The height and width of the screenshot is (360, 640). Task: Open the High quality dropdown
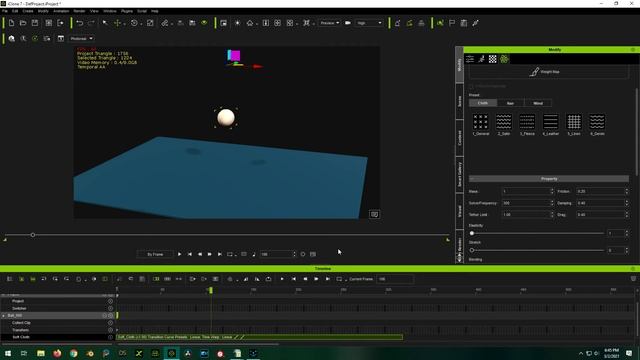[x=369, y=23]
